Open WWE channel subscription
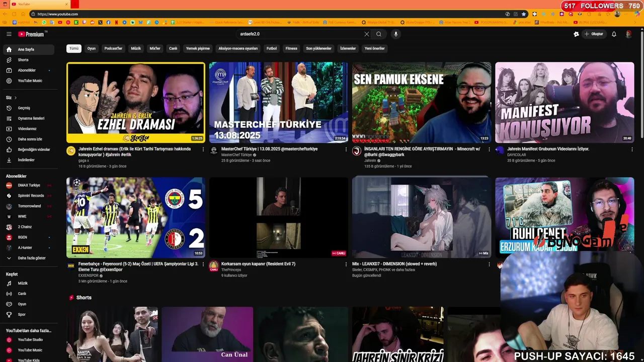Screen dimensions: 644x362 (x=28, y=217)
